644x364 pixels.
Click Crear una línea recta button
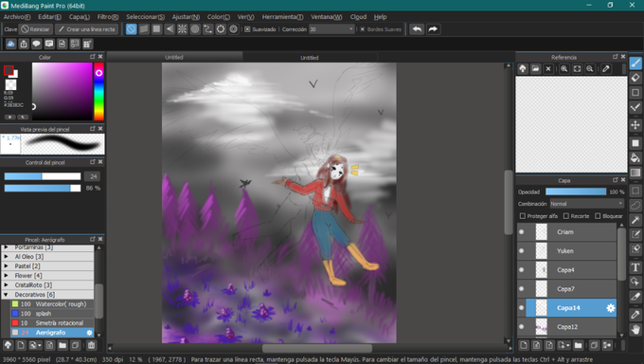click(x=87, y=29)
